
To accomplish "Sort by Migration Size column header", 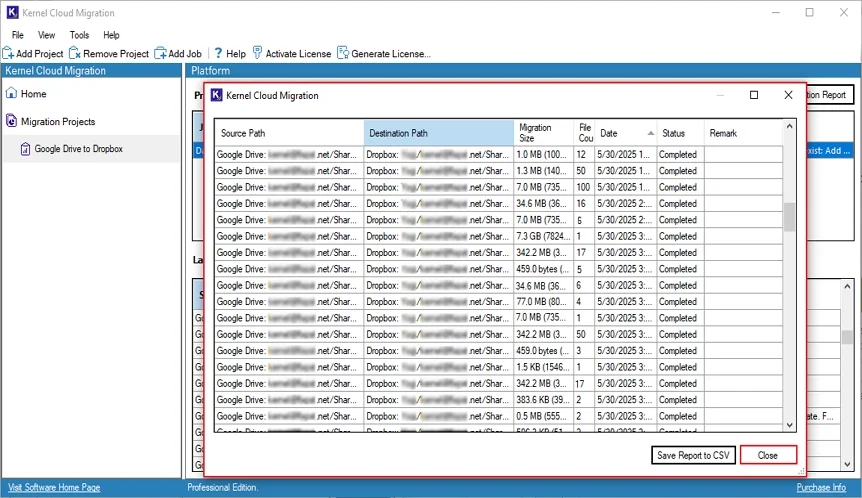I will 543,133.
